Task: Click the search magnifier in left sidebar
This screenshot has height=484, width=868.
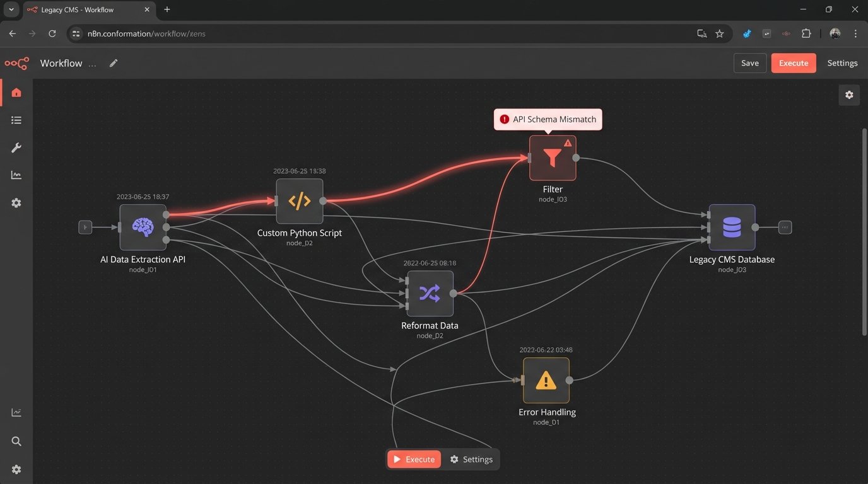Action: tap(16, 441)
